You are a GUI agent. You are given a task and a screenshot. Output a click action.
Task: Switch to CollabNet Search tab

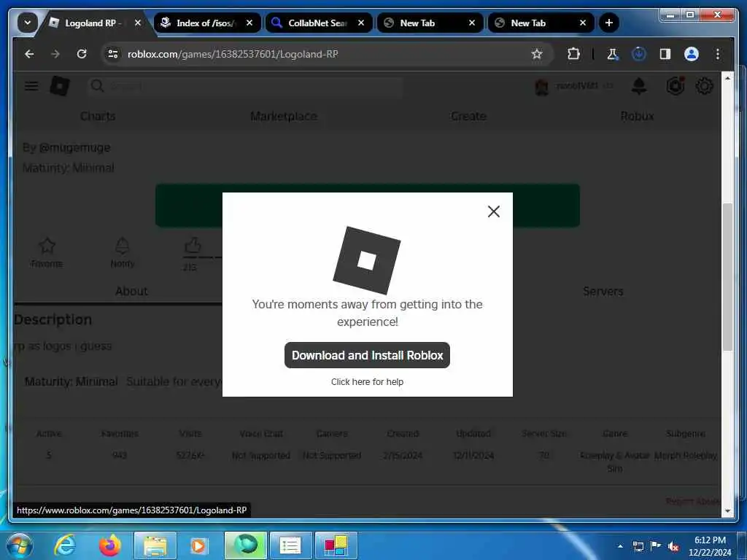tap(318, 23)
